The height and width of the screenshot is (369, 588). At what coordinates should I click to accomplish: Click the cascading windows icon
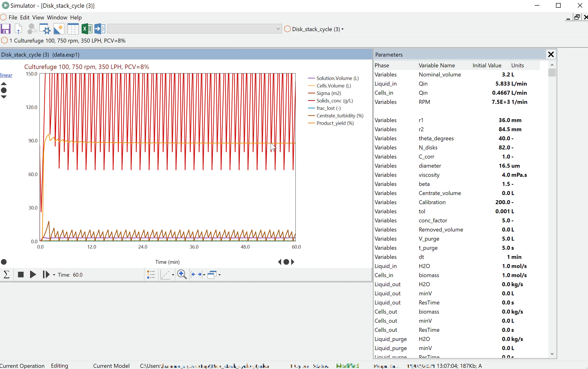tap(212, 275)
